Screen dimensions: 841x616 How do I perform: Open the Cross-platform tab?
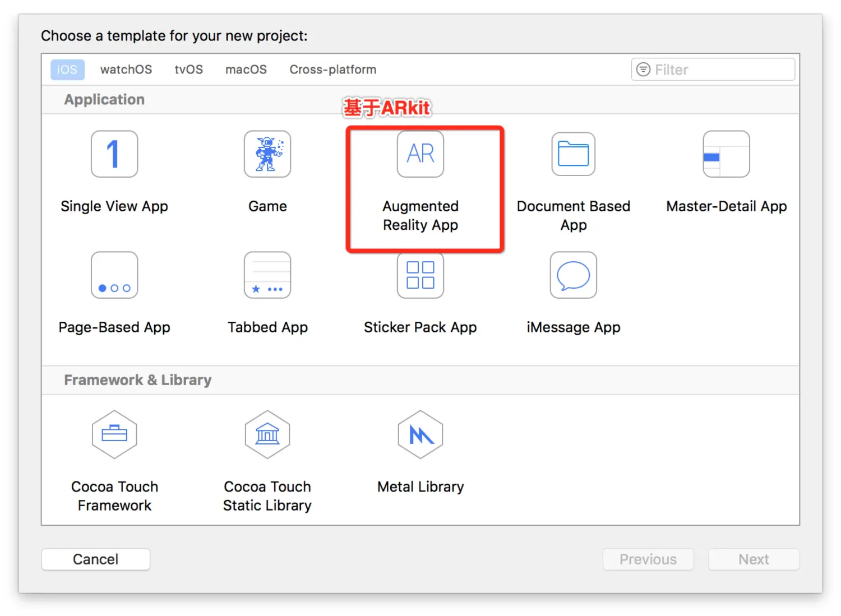pyautogui.click(x=333, y=70)
